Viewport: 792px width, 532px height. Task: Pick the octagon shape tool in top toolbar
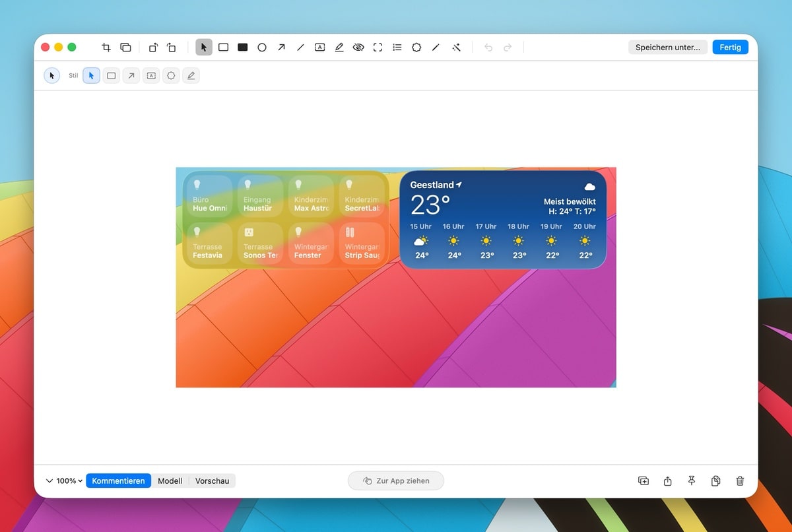tap(416, 48)
